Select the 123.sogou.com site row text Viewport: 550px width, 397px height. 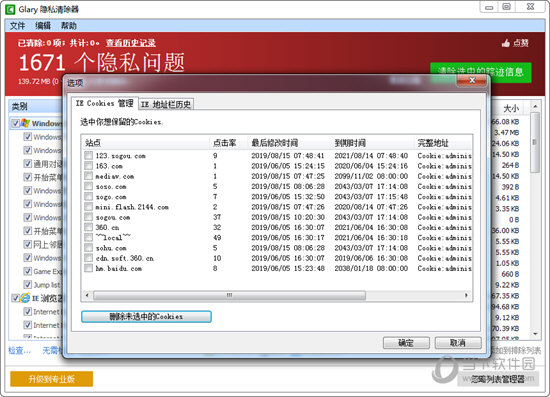pyautogui.click(x=120, y=156)
